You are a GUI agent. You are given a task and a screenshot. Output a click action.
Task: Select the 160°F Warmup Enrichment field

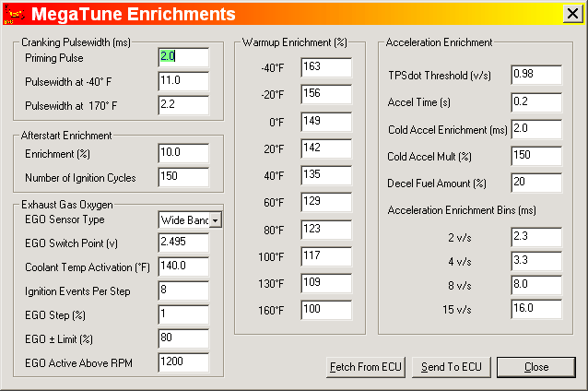(325, 310)
